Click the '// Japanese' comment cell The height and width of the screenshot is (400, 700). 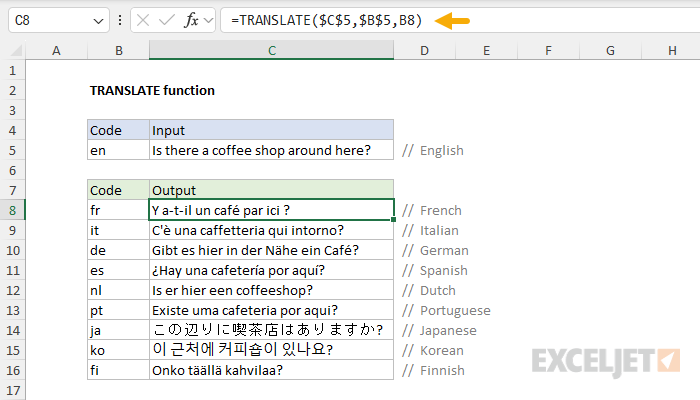(439, 330)
